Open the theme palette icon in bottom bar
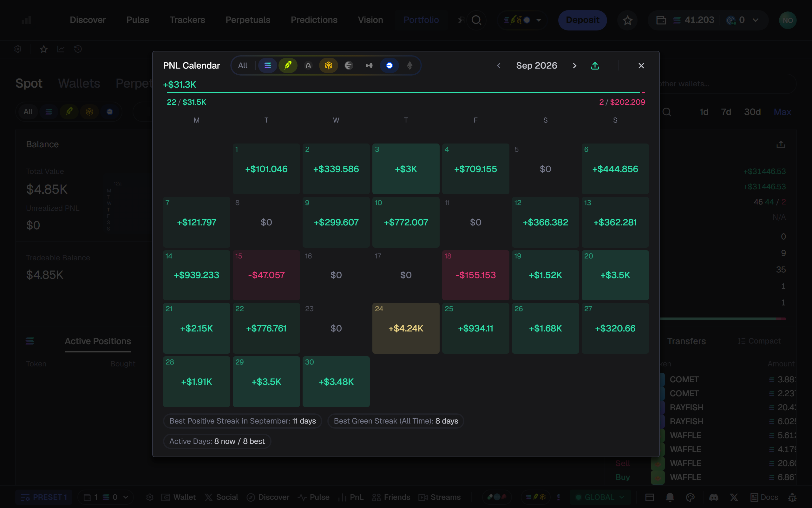812x508 pixels. pos(690,497)
